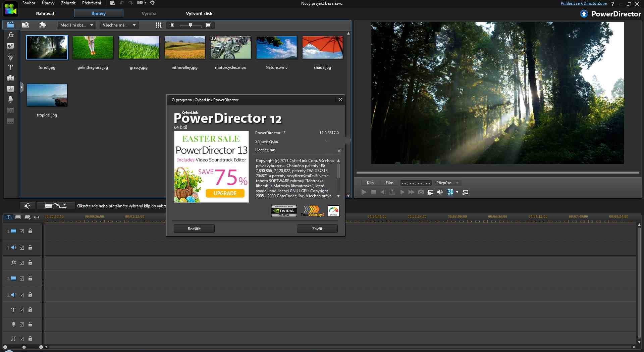Switch to the Výroba tab
Viewport: 644px width, 352px height.
149,13
